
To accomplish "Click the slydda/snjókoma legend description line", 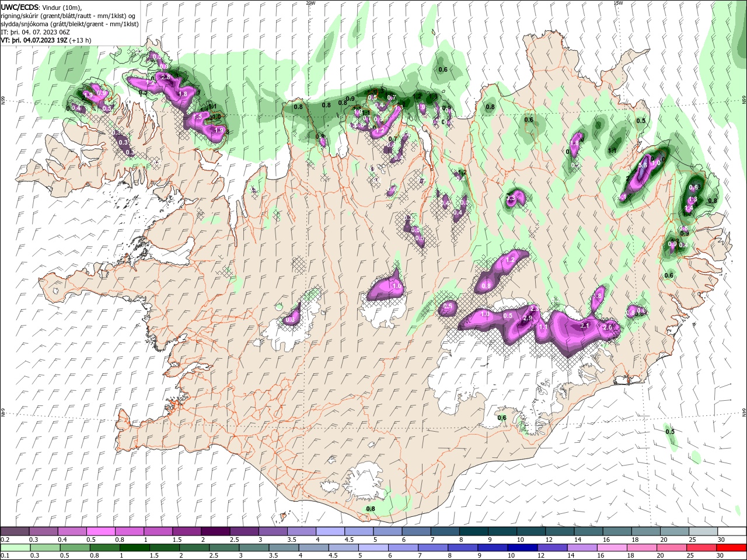I will (x=69, y=24).
